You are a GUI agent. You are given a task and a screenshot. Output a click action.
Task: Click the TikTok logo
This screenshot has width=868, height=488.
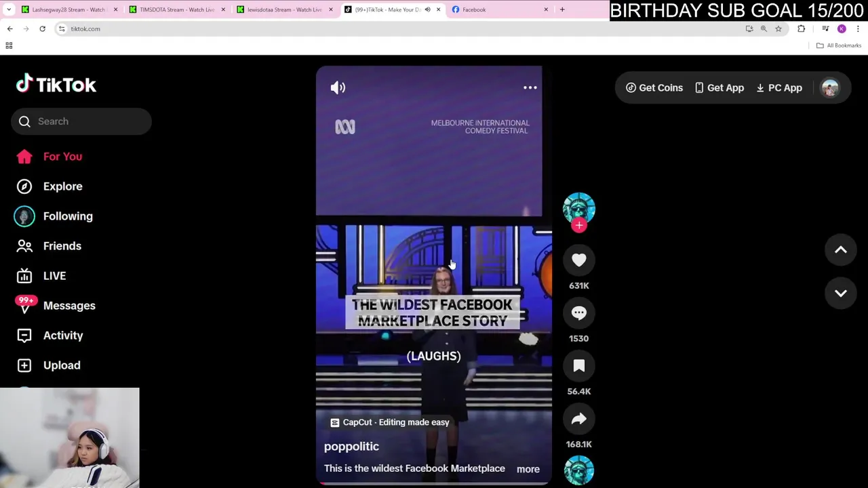tap(56, 84)
